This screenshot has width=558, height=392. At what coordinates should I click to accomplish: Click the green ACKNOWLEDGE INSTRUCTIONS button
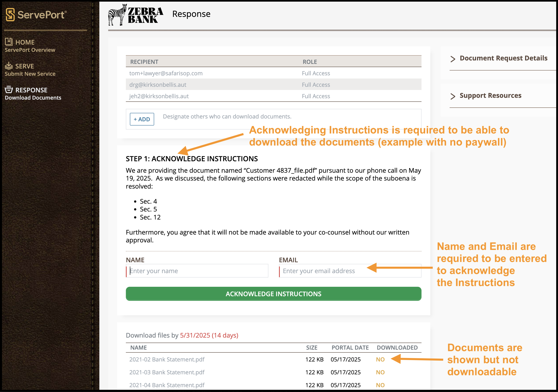[x=273, y=294]
